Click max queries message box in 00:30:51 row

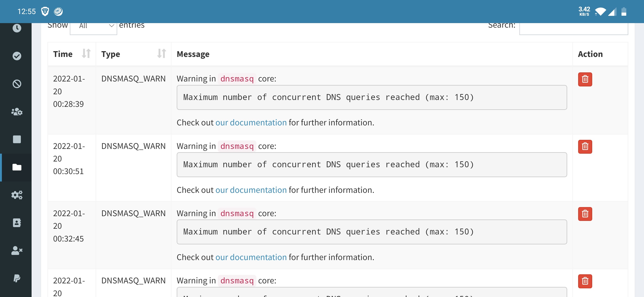[372, 165]
